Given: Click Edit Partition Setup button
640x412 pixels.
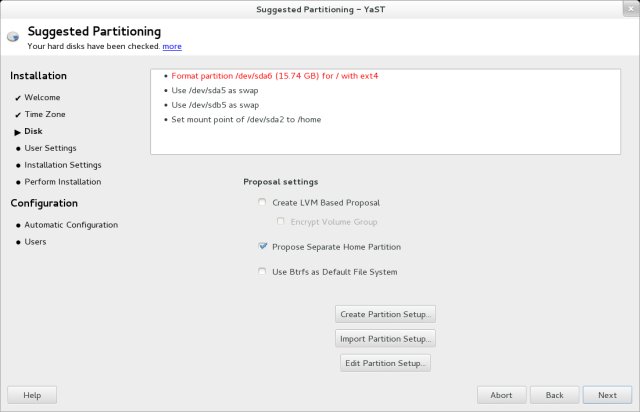Looking at the screenshot, I should point(385,362).
